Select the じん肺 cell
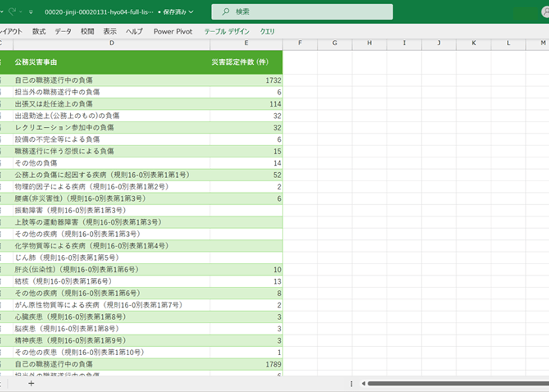Viewport: 549px width, 392px height. tap(112, 258)
